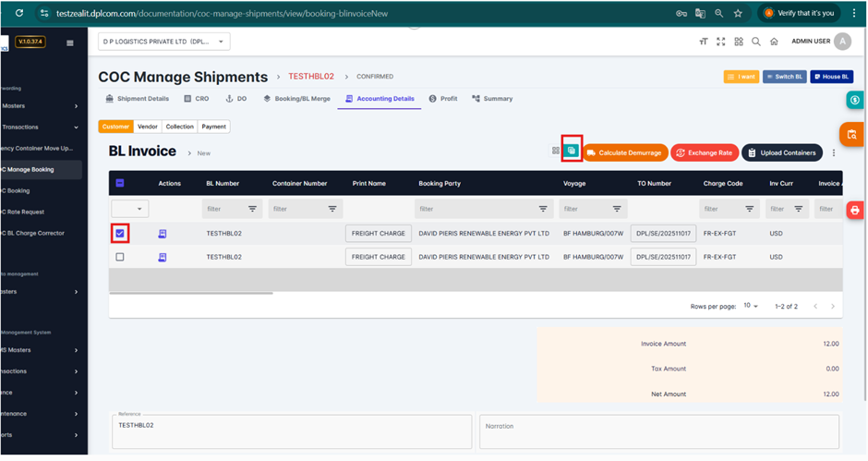Open the three-dot more options menu
Image resolution: width=868 pixels, height=461 pixels.
pos(834,152)
